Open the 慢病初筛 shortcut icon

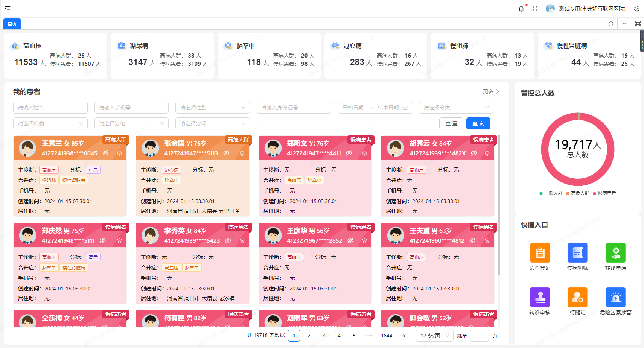[x=578, y=253]
